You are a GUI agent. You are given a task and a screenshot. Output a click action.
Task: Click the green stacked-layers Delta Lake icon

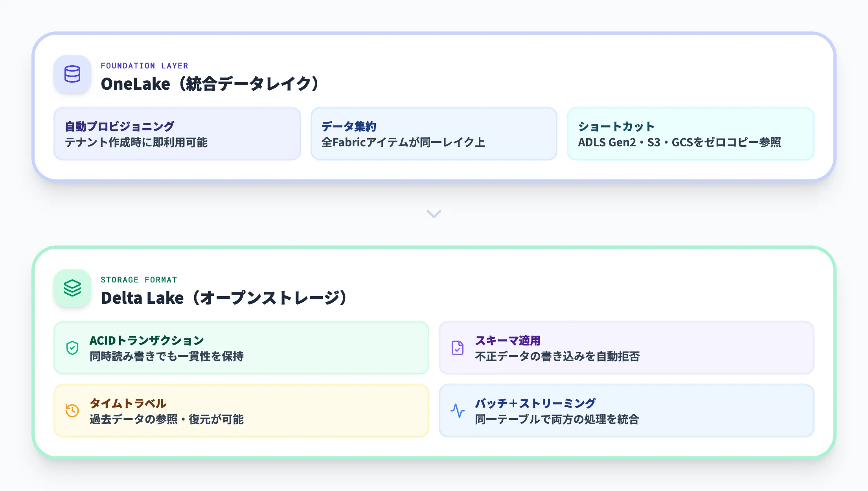73,289
